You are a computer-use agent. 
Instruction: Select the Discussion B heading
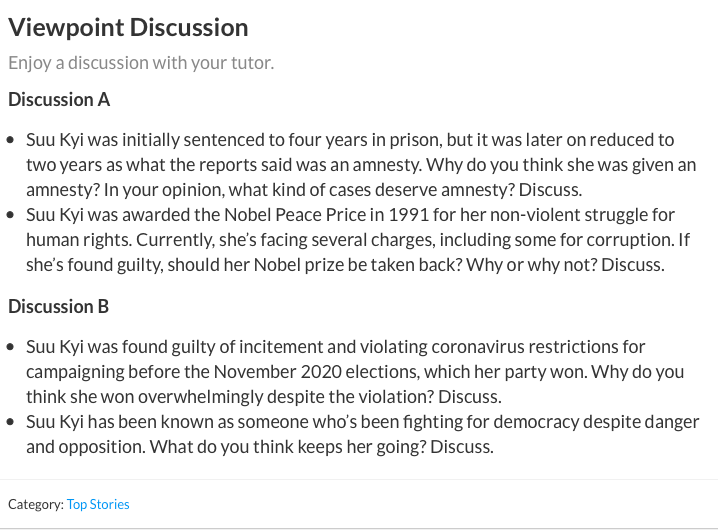(59, 306)
